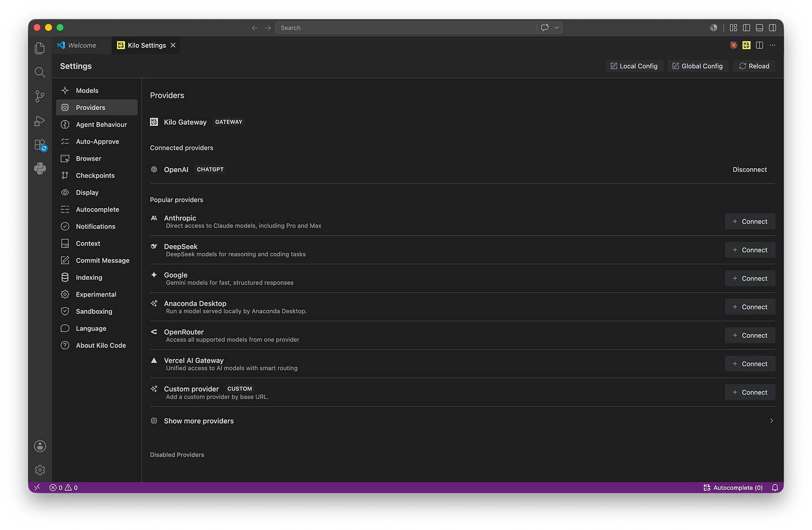
Task: Open the Notifications settings section
Action: pyautogui.click(x=96, y=226)
